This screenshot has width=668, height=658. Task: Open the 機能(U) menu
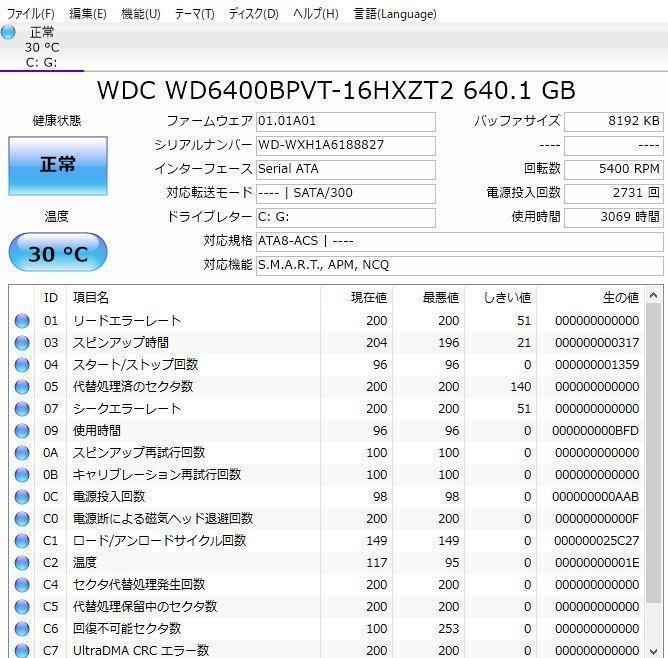pos(141,14)
